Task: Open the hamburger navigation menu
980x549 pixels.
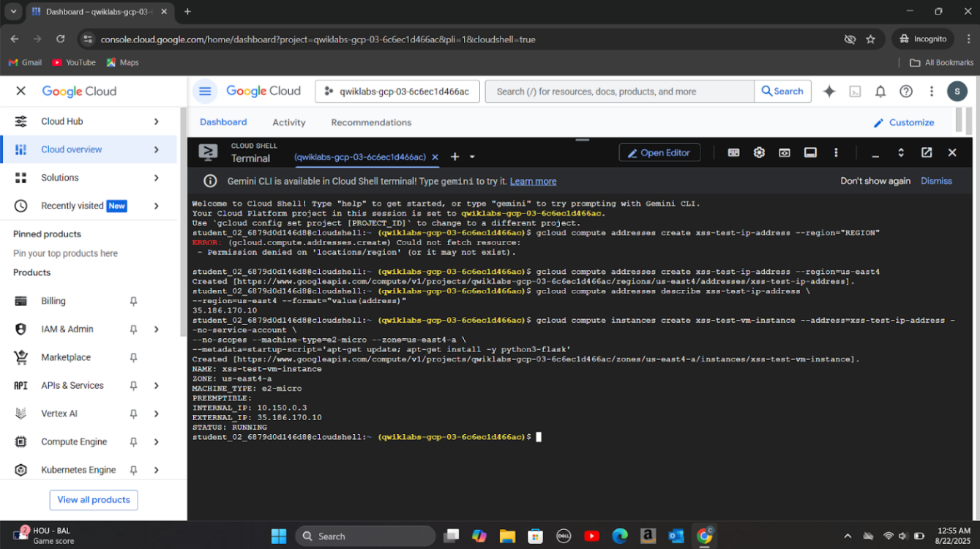Action: point(205,91)
